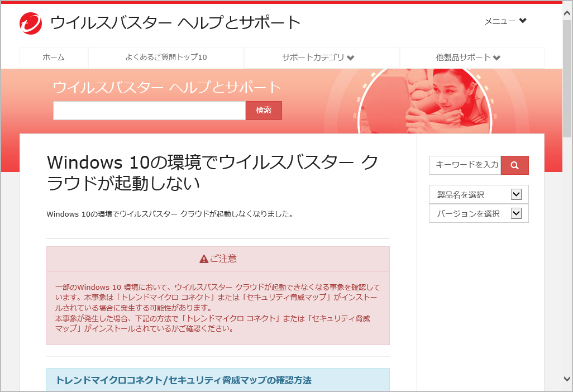
Task: Click the Trend Micro logo icon
Action: 30,23
